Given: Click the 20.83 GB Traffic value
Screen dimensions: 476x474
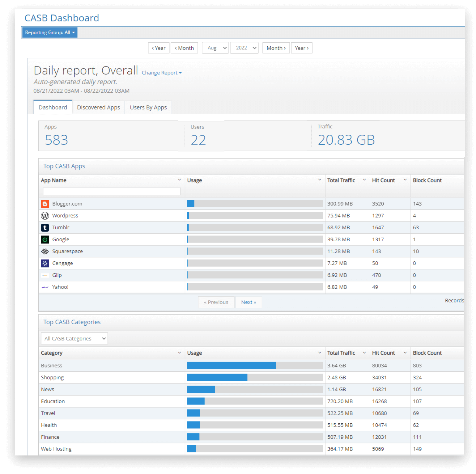Looking at the screenshot, I should point(346,140).
